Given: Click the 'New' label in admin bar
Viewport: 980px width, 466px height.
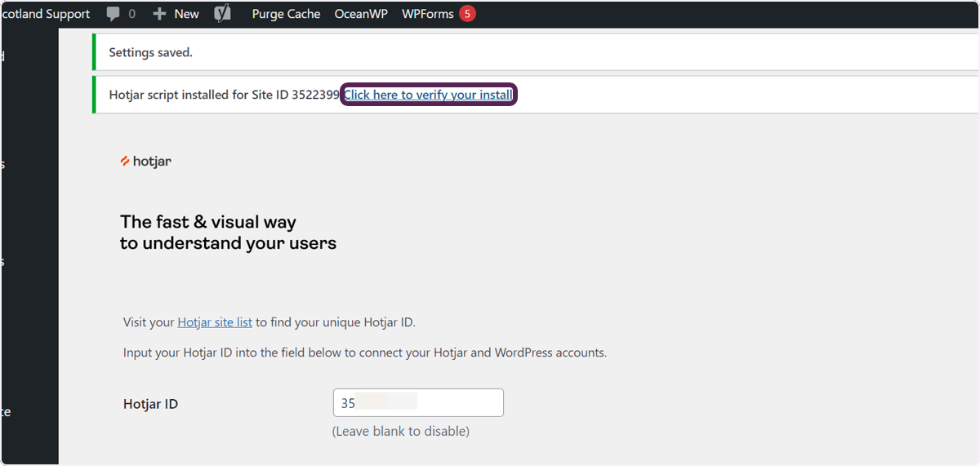Looking at the screenshot, I should click(x=186, y=14).
